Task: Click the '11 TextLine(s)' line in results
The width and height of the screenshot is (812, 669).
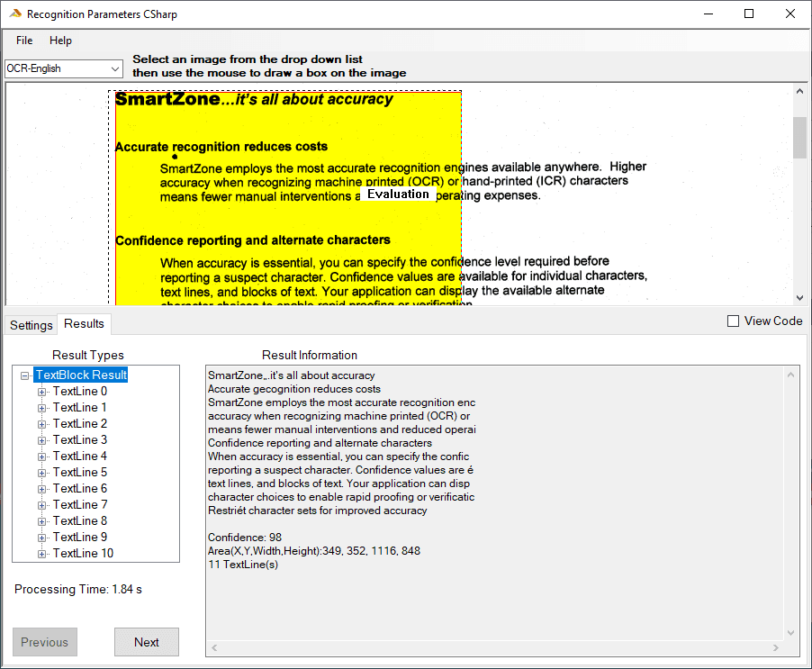Action: (243, 565)
